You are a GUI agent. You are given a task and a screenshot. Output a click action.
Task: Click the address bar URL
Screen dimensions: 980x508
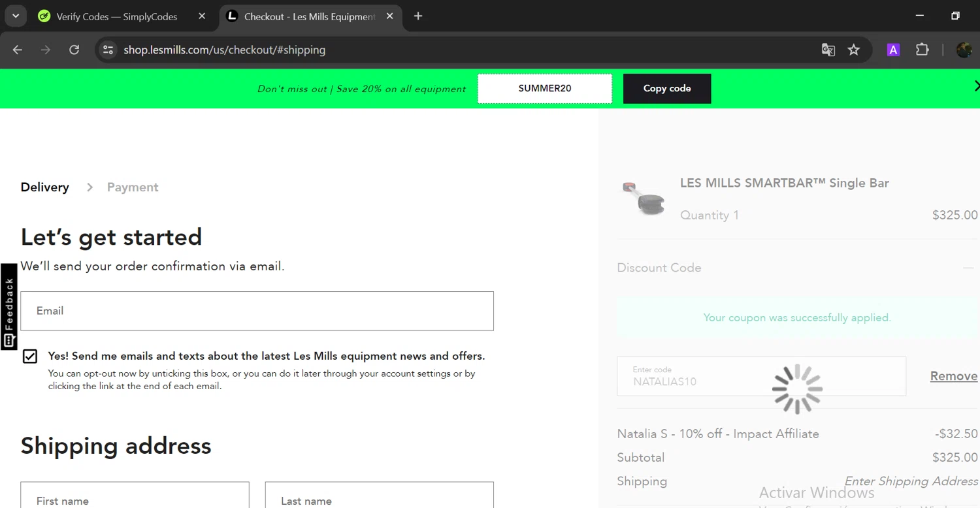point(224,50)
